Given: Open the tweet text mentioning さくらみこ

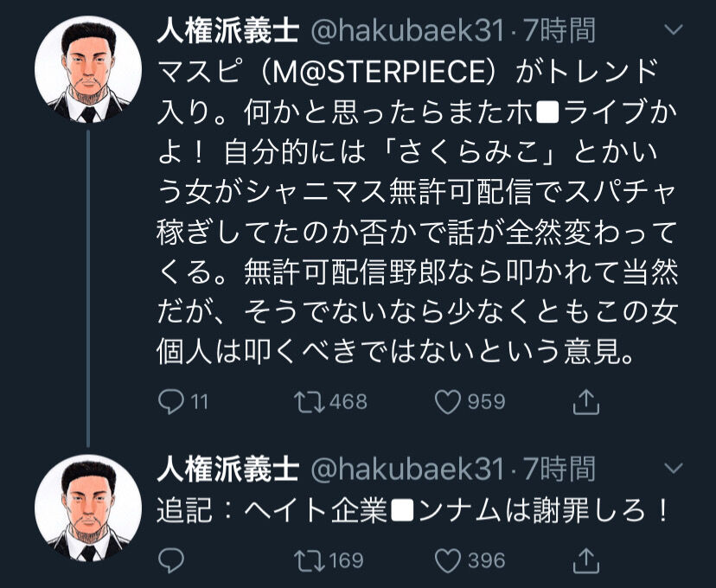Looking at the screenshot, I should point(415,208).
